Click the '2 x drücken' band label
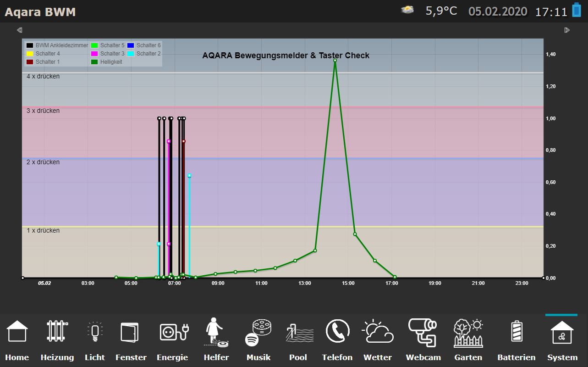588x367 pixels. 43,162
